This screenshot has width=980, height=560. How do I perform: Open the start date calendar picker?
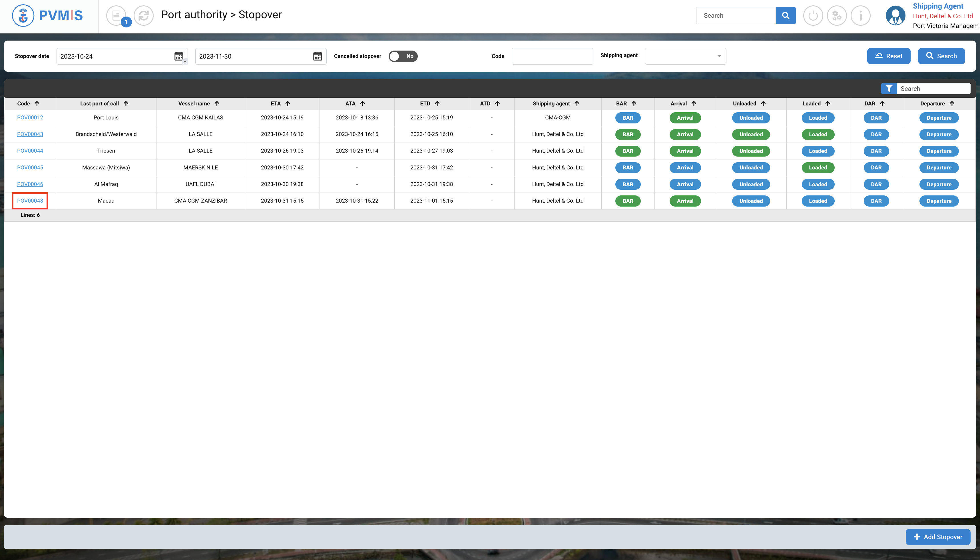[179, 56]
